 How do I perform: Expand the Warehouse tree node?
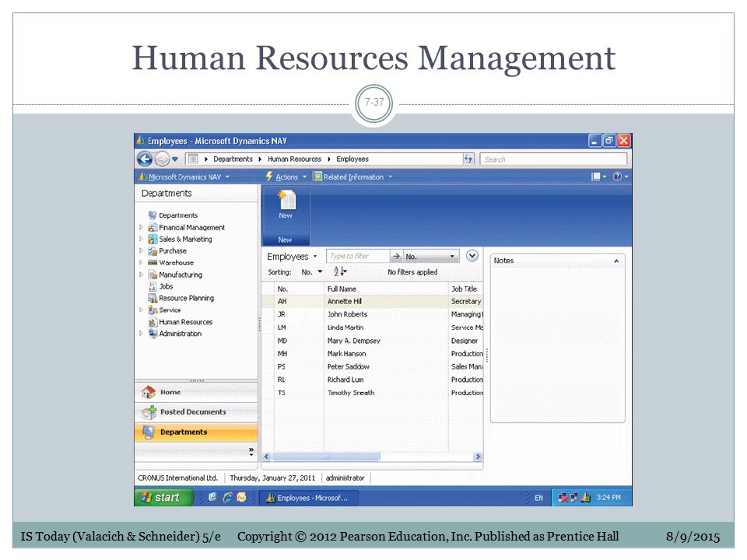(141, 262)
